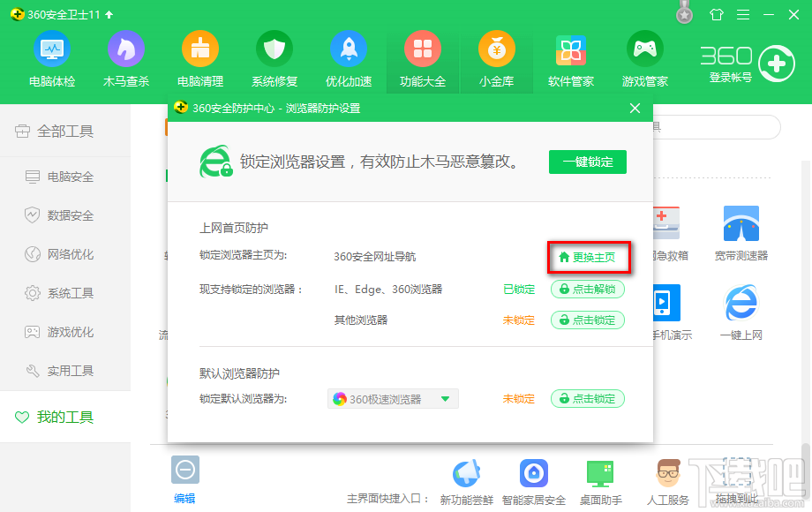Select the 木马查杀 trojan scan tool
This screenshot has width=812, height=512.
(125, 59)
